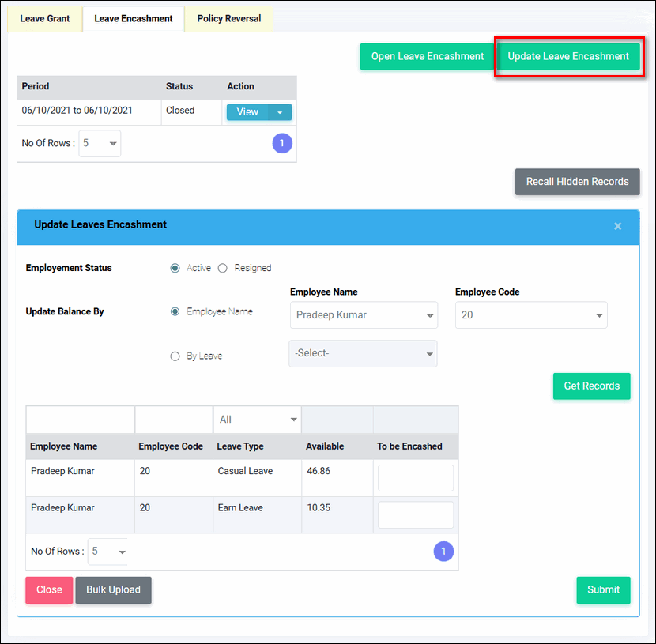Open the Leave Type filter set to All
The image size is (656, 644).
[x=258, y=420]
